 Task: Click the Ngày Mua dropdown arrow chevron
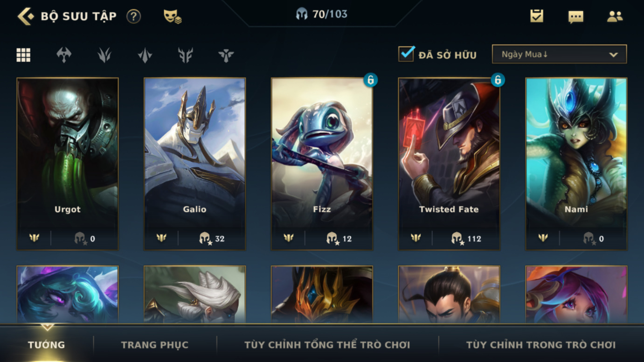614,55
